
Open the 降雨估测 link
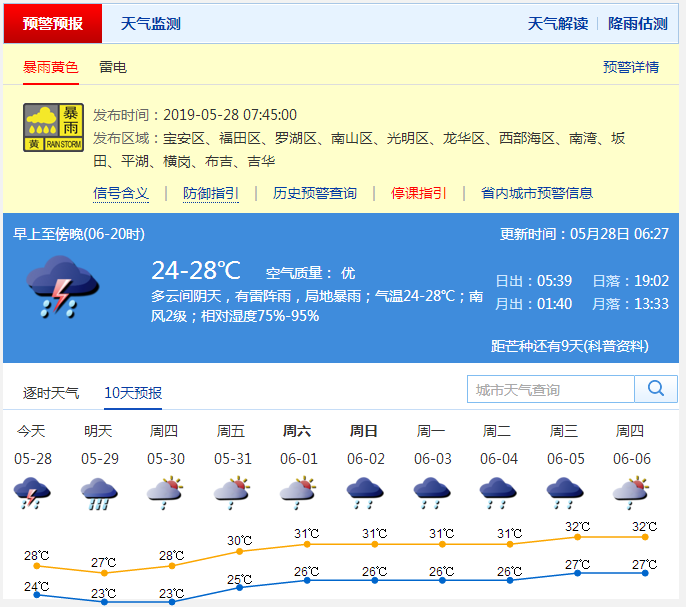point(637,24)
